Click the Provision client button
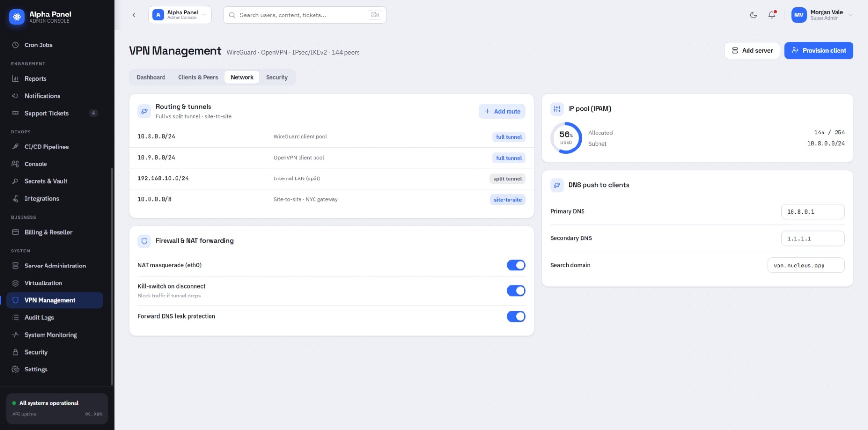This screenshot has height=430, width=868. point(819,50)
